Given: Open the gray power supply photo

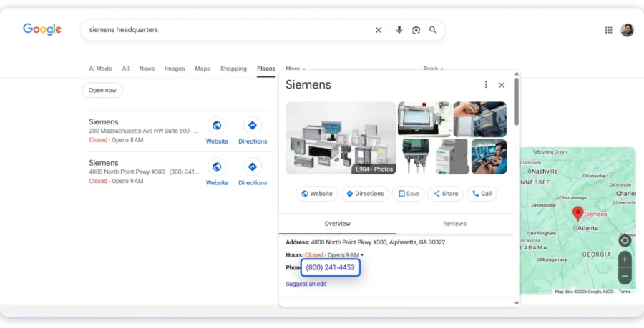Looking at the screenshot, I should click(x=452, y=156).
